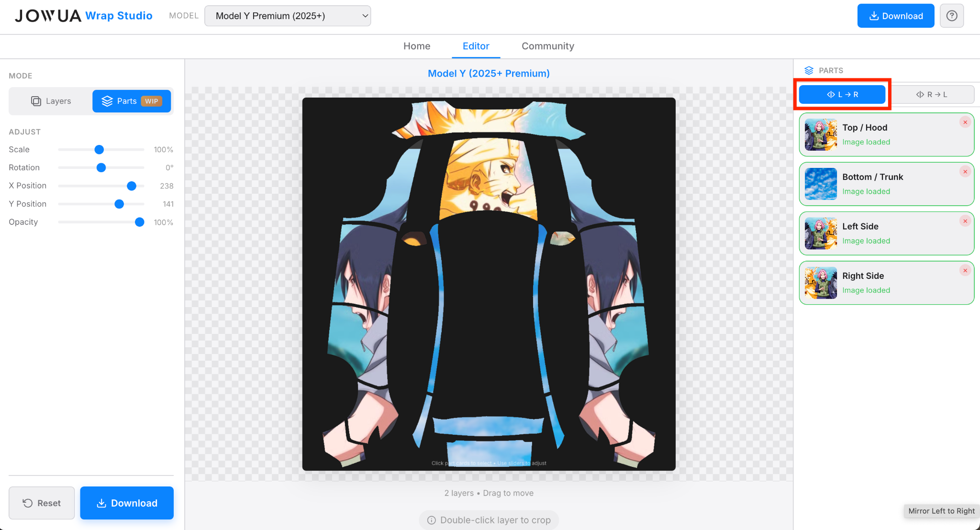Click the top-right Download button
This screenshot has height=530, width=980.
point(895,16)
